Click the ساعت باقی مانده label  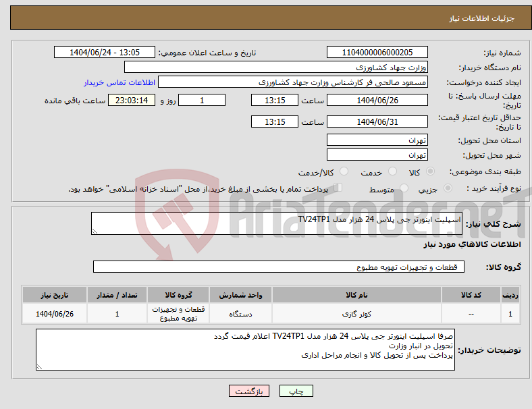[x=75, y=101]
